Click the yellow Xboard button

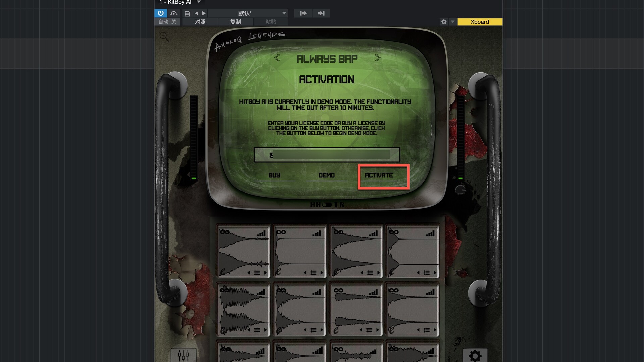click(480, 22)
